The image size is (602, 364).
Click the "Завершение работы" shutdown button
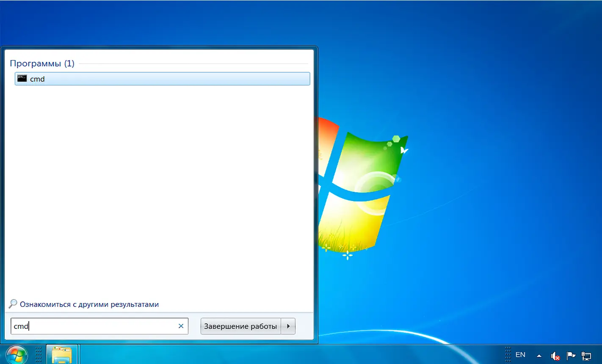pos(240,326)
